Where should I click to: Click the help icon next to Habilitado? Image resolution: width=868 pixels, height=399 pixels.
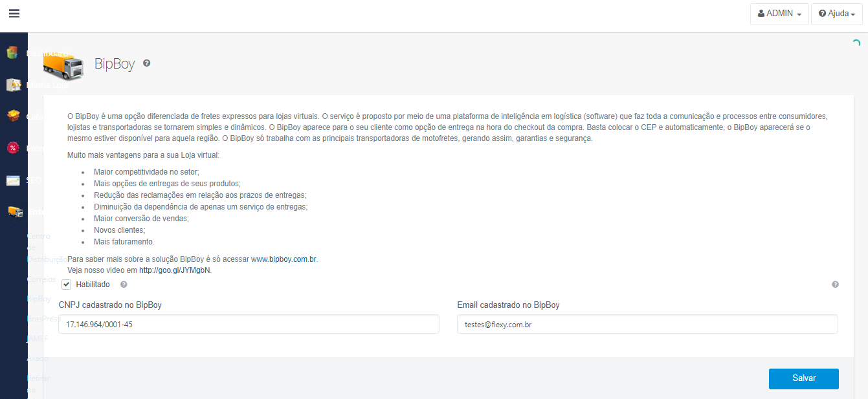point(124,285)
